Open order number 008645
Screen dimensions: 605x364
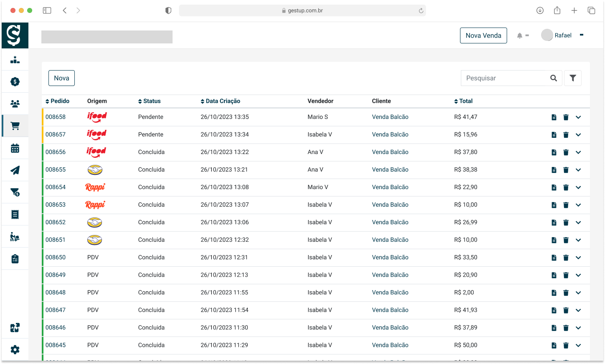point(56,345)
